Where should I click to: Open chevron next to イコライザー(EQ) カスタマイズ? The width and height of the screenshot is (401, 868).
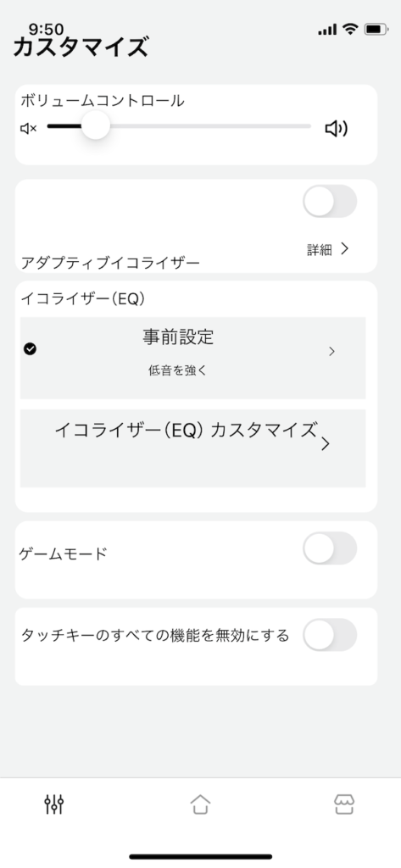click(x=325, y=444)
